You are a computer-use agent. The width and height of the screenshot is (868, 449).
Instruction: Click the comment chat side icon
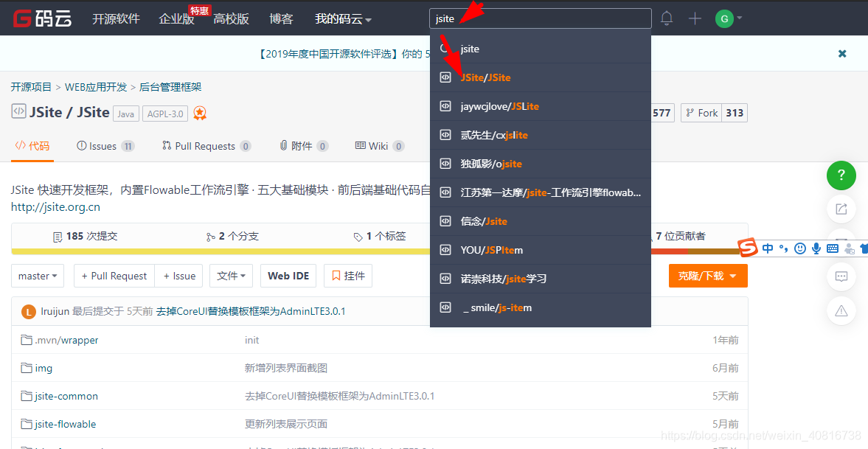[x=841, y=276]
